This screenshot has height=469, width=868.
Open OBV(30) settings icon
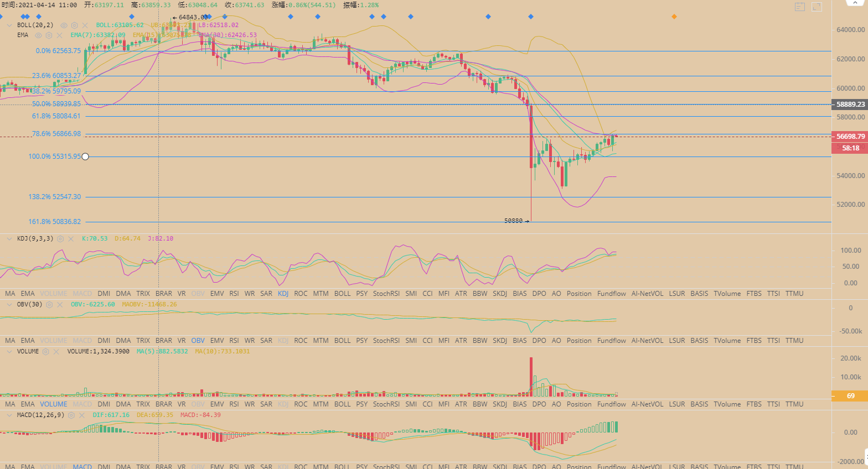(x=49, y=305)
